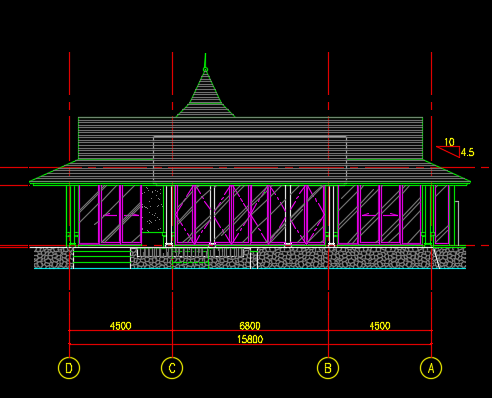
Task: Select grid axis bubble C
Action: pyautogui.click(x=172, y=368)
